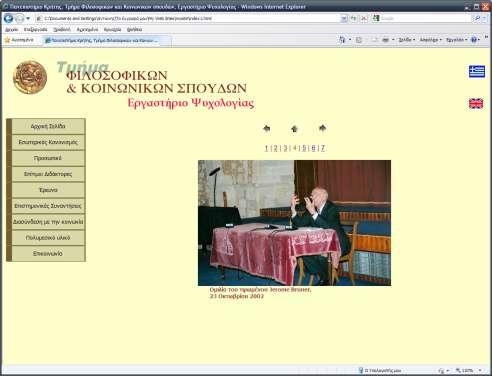Image resolution: width=492 pixels, height=376 pixels.
Task: Open the address bar history dropdown
Action: 344,19
